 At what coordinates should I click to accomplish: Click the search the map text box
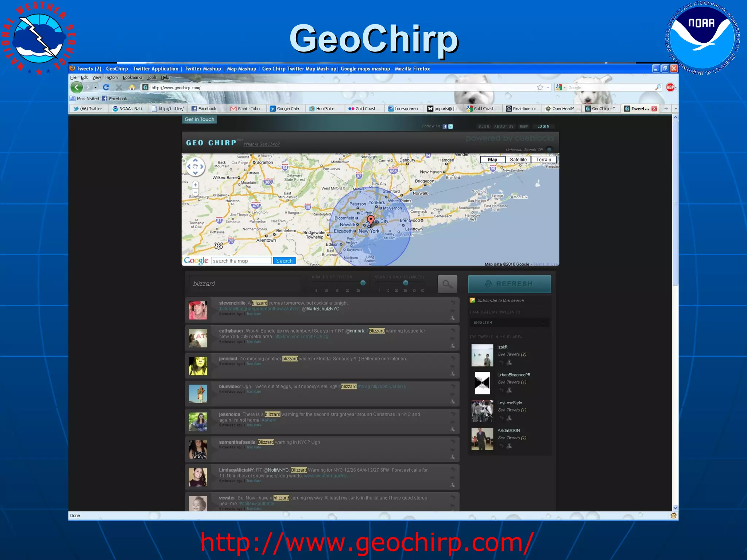tap(241, 261)
